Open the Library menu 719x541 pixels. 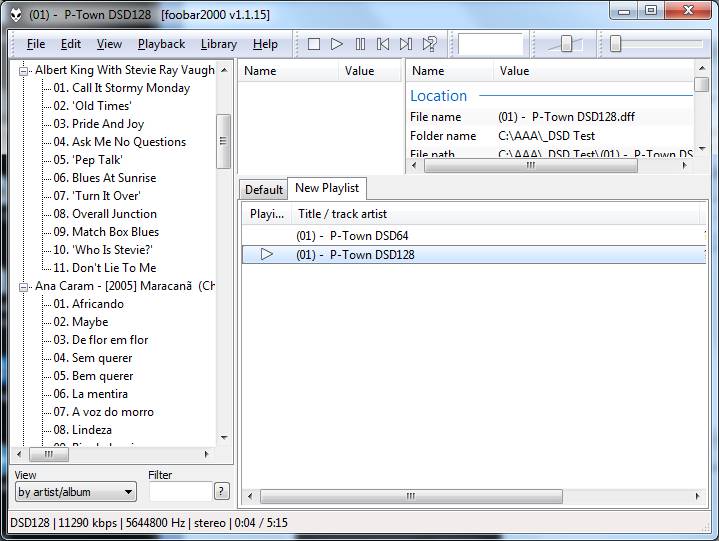tap(219, 44)
